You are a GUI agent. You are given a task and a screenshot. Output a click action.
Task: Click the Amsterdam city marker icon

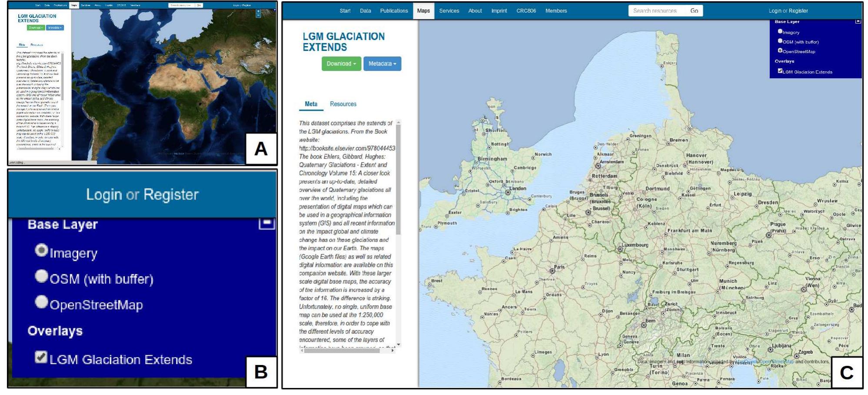(x=598, y=166)
